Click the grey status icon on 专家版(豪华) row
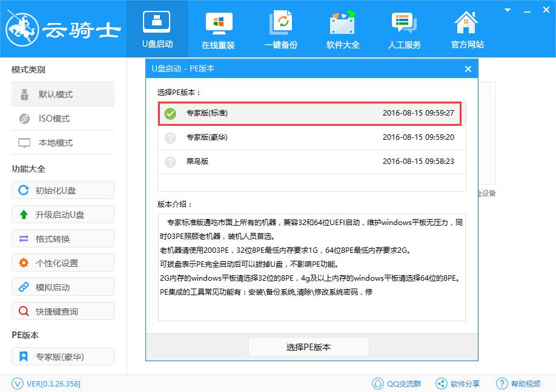Viewport: 556px width, 392px height. (170, 138)
